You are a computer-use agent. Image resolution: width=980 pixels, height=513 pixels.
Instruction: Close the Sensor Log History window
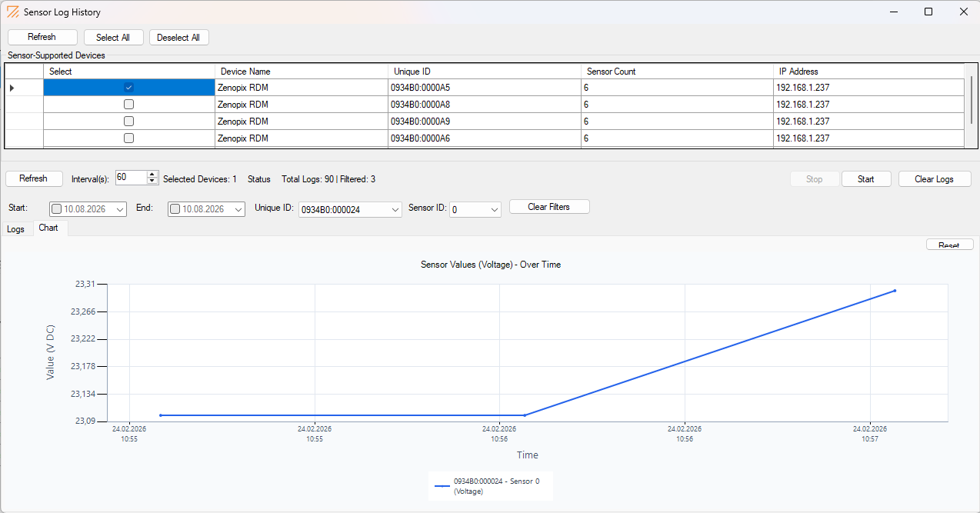(x=963, y=12)
